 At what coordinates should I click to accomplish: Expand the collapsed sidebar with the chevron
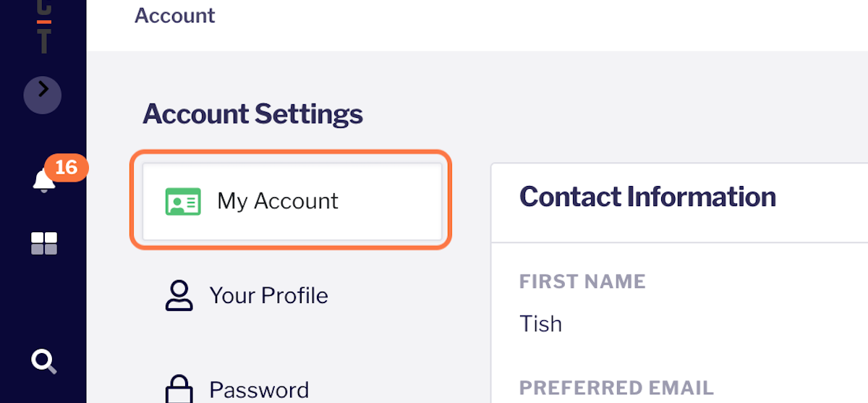pos(43,94)
